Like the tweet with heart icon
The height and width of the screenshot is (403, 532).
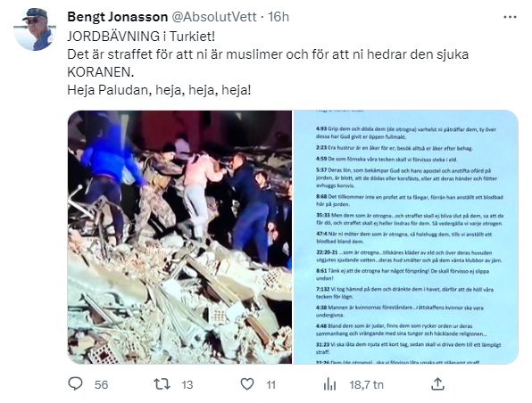click(x=247, y=384)
